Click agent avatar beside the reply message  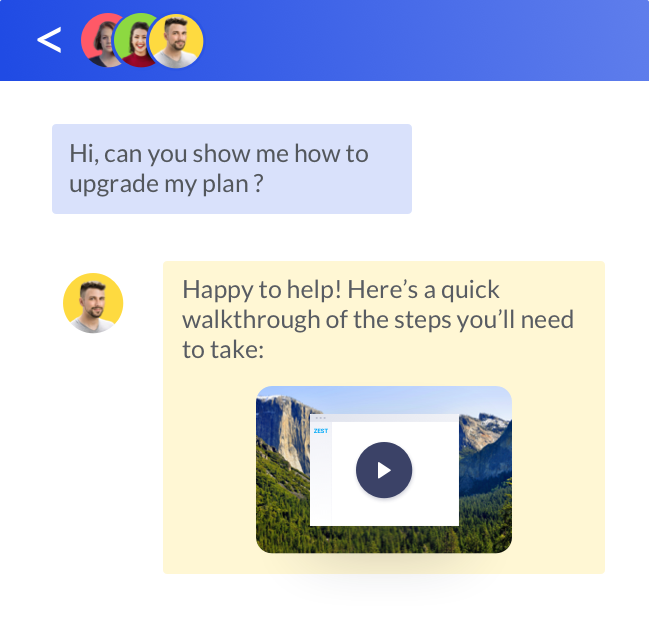93,303
